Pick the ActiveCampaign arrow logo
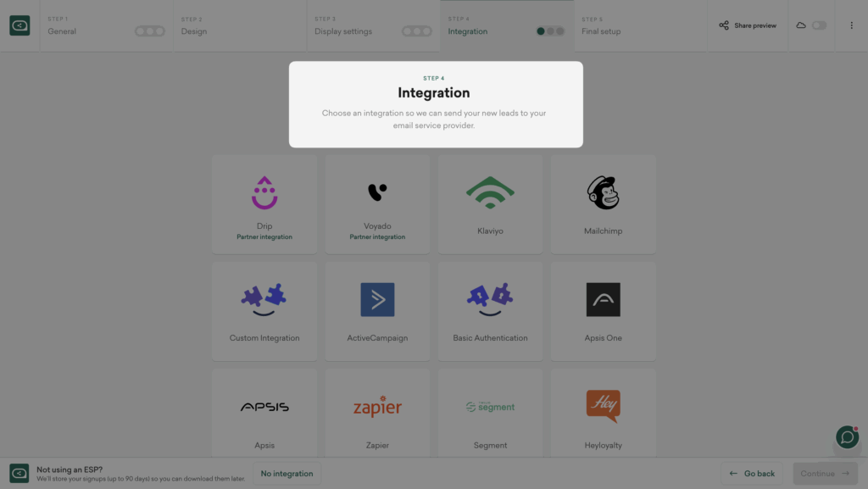Screen dimensions: 868x489 click(377, 299)
